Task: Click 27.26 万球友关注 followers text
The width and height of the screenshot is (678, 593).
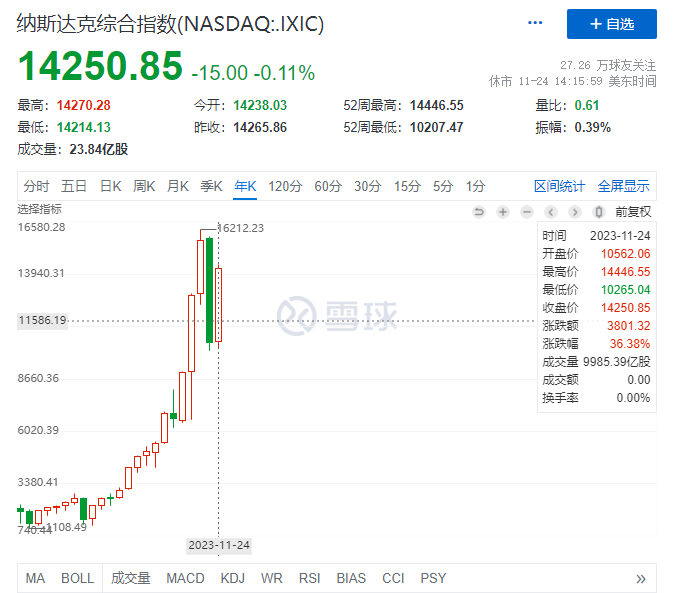Action: tap(608, 65)
